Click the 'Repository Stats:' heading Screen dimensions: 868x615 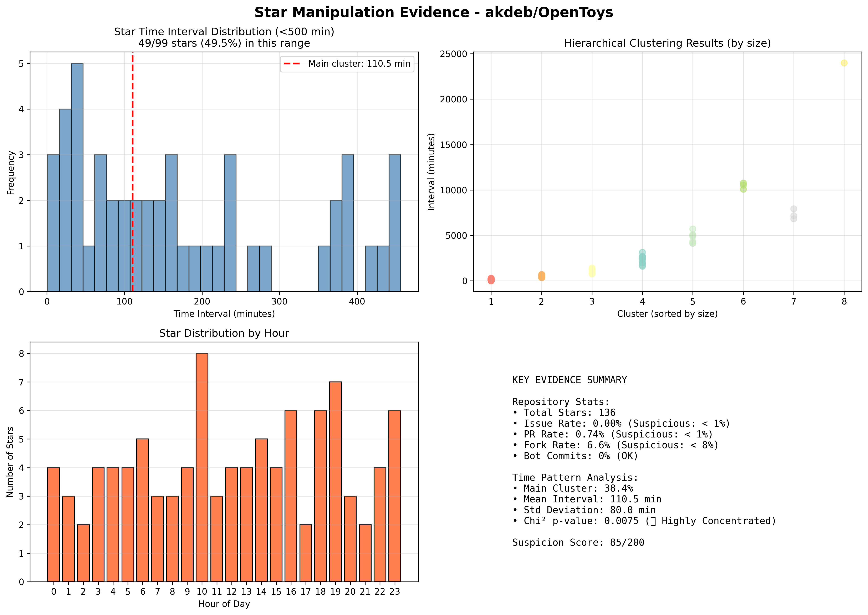[561, 402]
